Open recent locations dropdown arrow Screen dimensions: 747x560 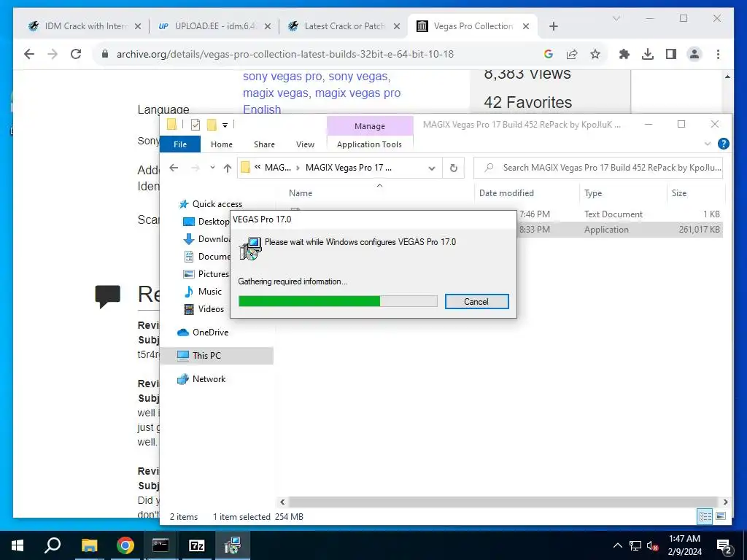[x=212, y=168]
